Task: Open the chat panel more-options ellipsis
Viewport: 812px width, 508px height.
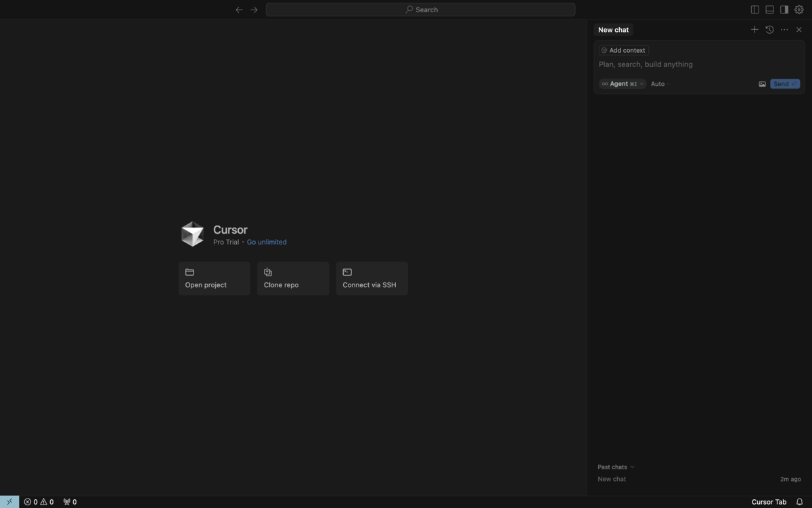Action: click(x=784, y=29)
